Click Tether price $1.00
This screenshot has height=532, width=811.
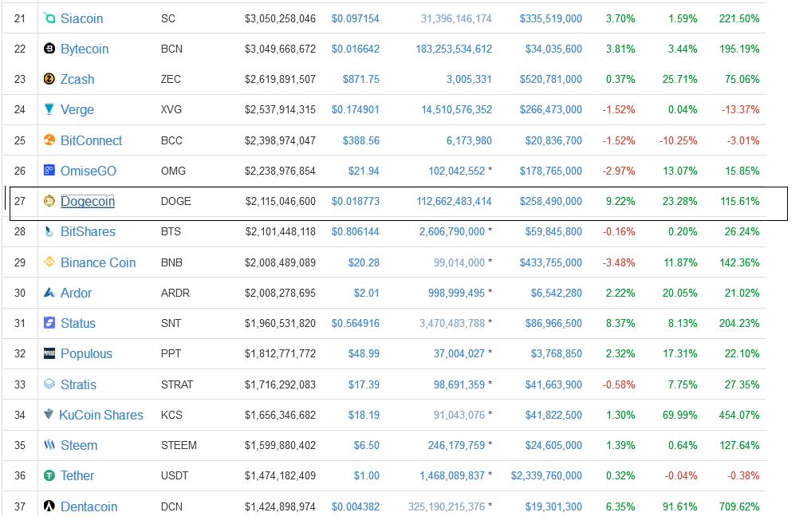pyautogui.click(x=367, y=475)
